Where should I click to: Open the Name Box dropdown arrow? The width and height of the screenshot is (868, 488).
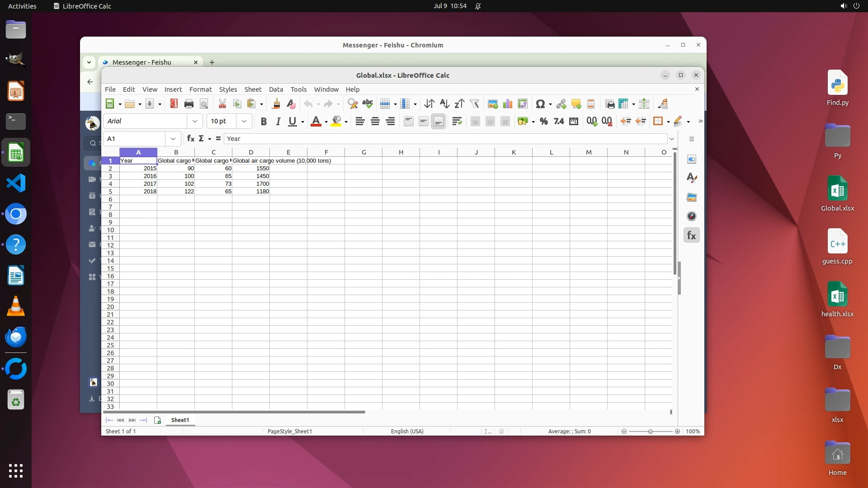pos(173,139)
